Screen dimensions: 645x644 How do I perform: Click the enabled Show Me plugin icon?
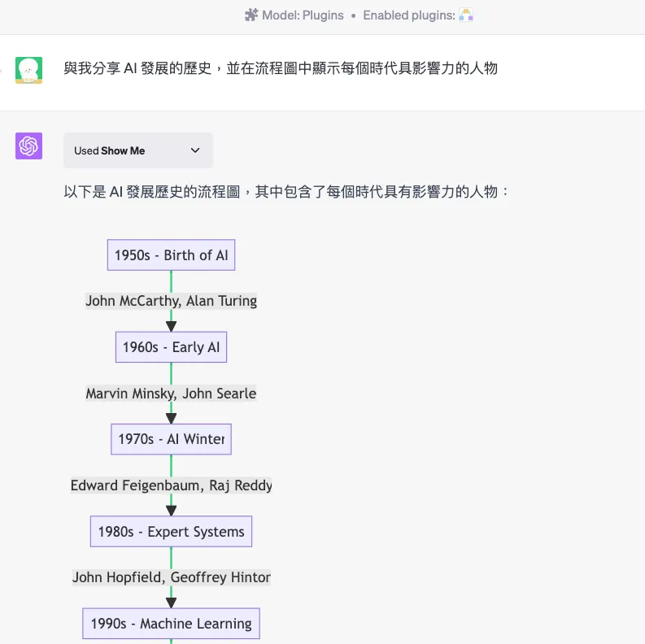(x=465, y=15)
